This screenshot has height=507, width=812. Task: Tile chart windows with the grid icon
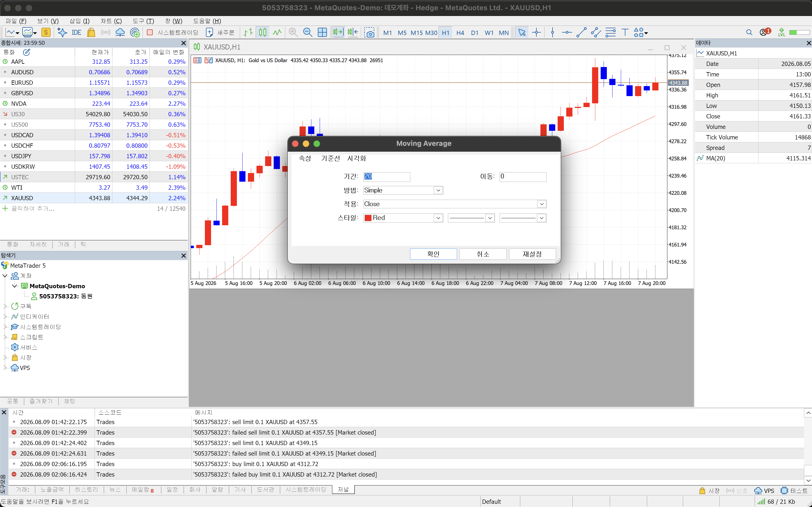(x=322, y=33)
